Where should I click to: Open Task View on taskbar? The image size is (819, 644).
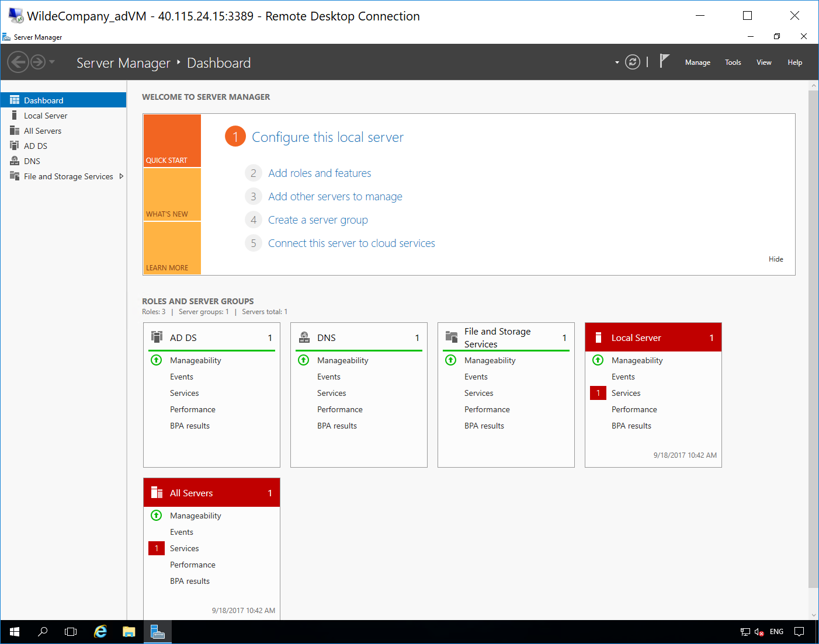pyautogui.click(x=71, y=632)
